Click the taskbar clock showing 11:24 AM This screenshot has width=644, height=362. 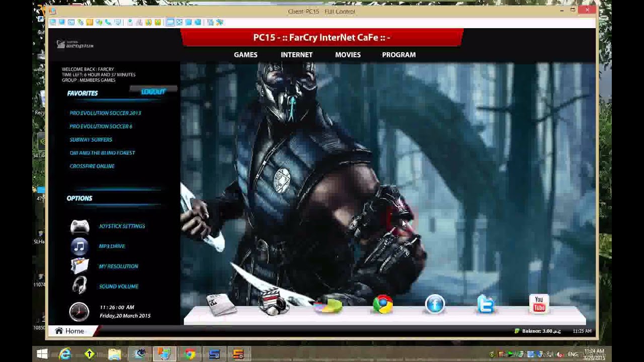pos(594,354)
